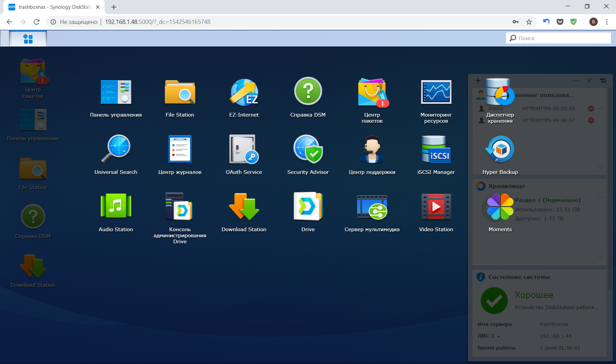Image resolution: width=616 pixels, height=364 pixels.
Task: Click the dimmed Download Station desktop shortcut
Action: coord(33,271)
